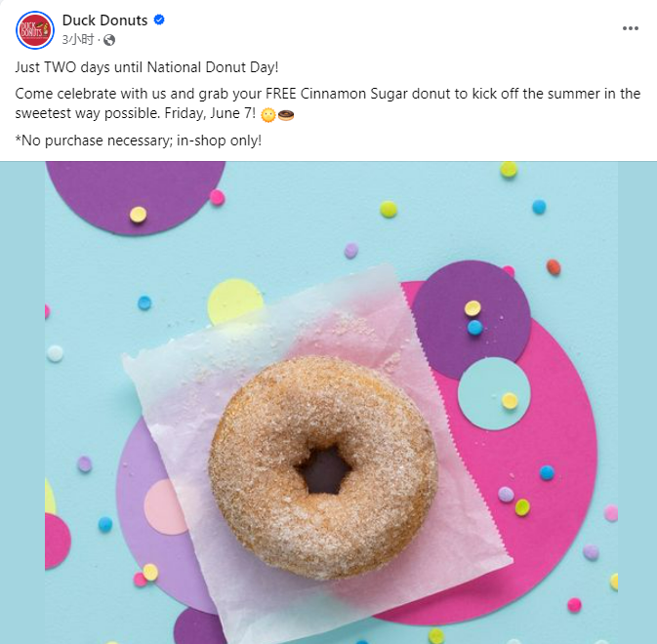Open the post timestamp 3小时
The height and width of the screenshot is (644, 657).
pyautogui.click(x=78, y=40)
